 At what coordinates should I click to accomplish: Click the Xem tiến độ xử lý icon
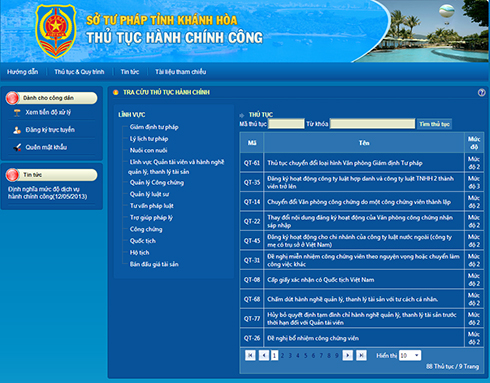[17, 113]
